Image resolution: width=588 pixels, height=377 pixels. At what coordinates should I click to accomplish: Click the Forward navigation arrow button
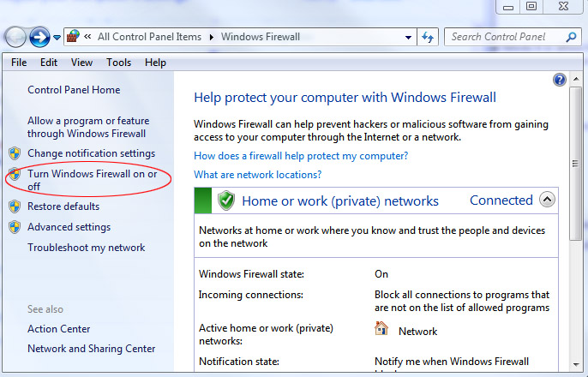(x=39, y=37)
